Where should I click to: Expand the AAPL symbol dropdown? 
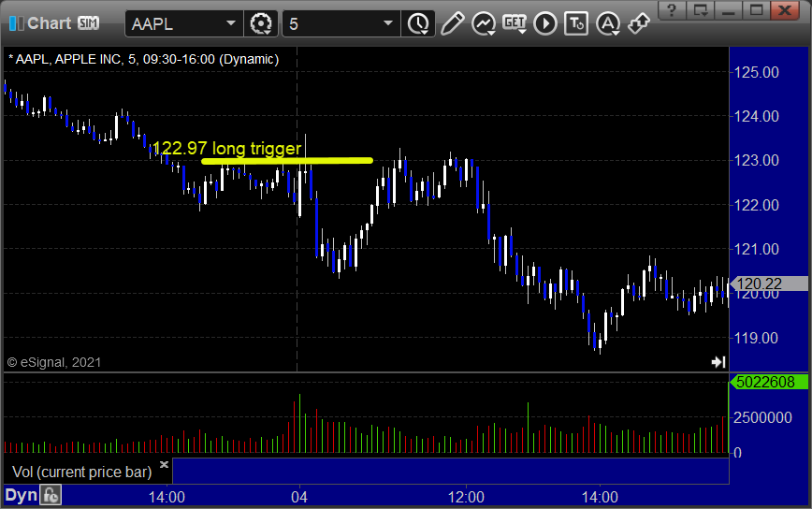tap(231, 23)
